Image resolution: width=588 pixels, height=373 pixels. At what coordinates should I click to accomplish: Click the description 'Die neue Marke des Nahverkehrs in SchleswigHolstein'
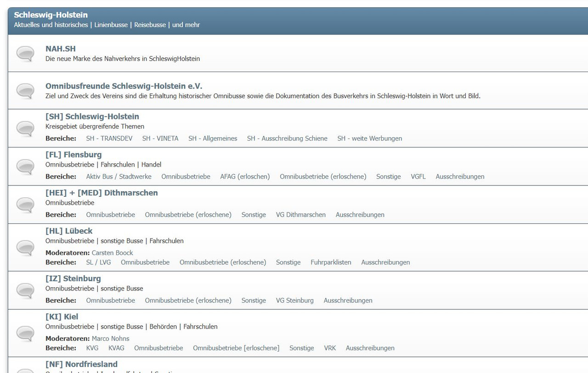click(123, 59)
